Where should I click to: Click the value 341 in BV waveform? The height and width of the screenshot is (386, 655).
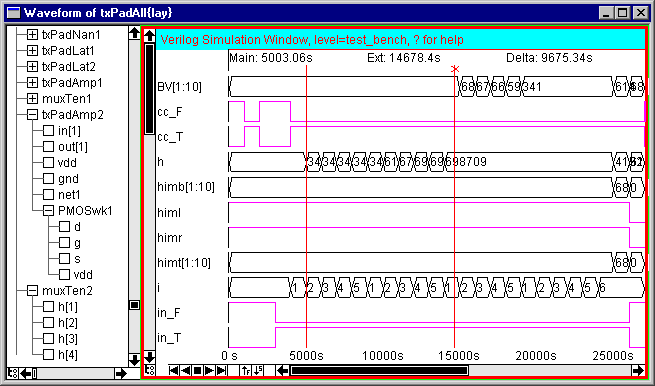532,87
